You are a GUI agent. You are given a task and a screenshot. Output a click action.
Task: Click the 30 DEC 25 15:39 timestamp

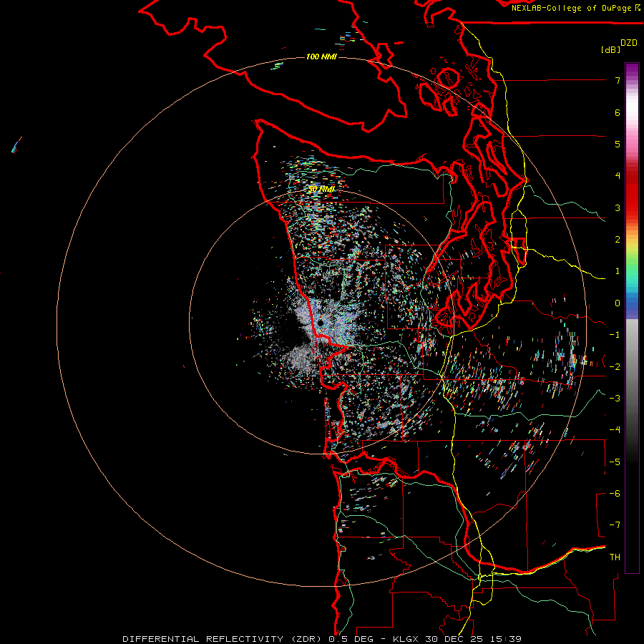pyautogui.click(x=473, y=639)
